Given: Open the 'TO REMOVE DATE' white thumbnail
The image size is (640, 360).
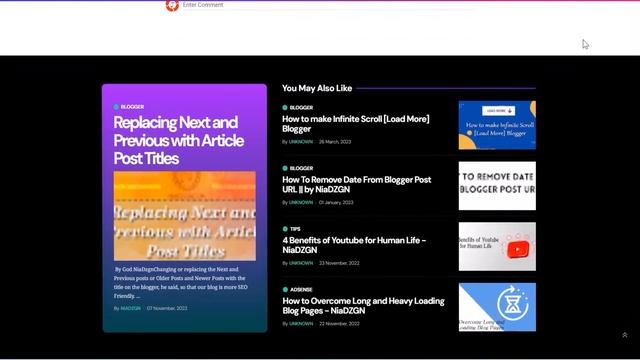Looking at the screenshot, I should coord(497,186).
